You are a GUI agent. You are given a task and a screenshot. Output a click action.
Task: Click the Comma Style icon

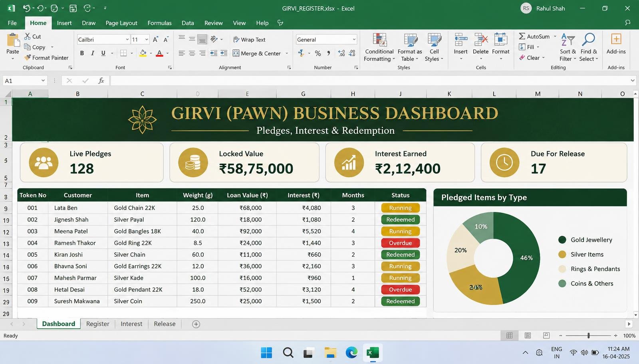[329, 53]
